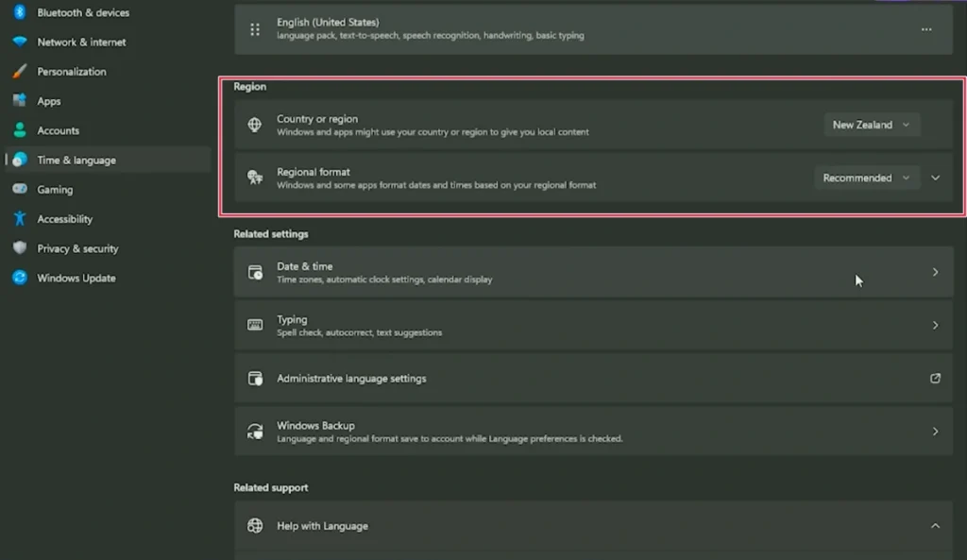The image size is (967, 560).
Task: Click the Typing keyboard icon
Action: [255, 325]
